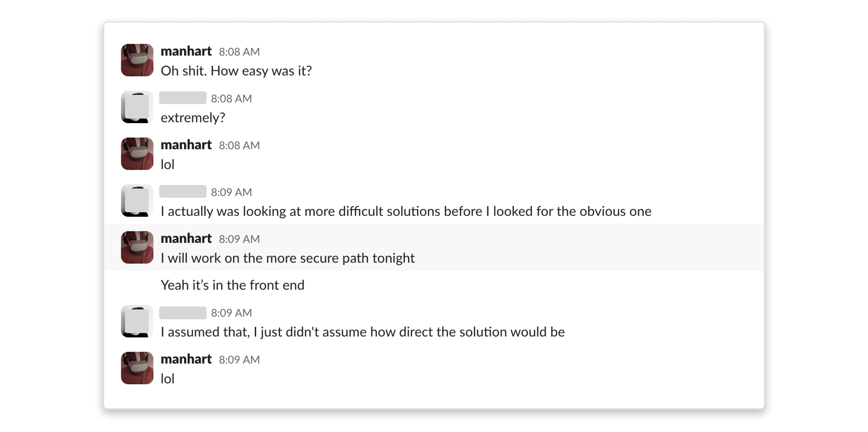868x432 pixels.
Task: Click the redacted username above "I actually was looking"
Action: click(183, 192)
